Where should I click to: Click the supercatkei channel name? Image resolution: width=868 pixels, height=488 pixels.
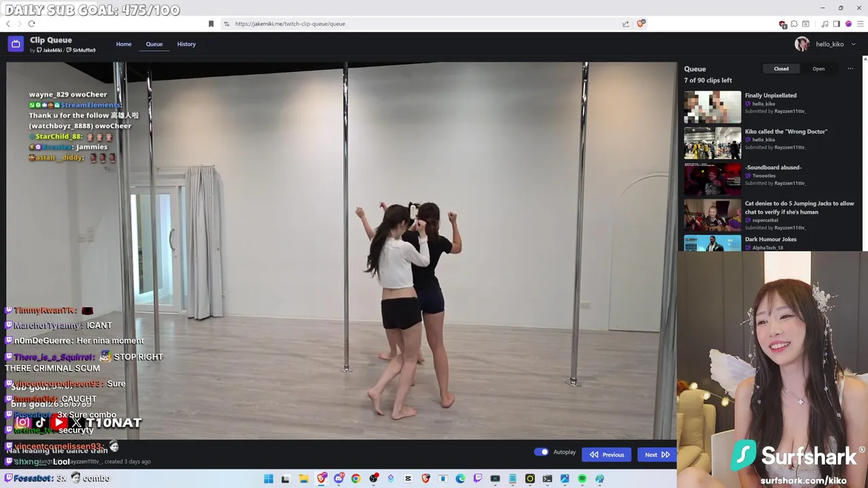pos(765,220)
